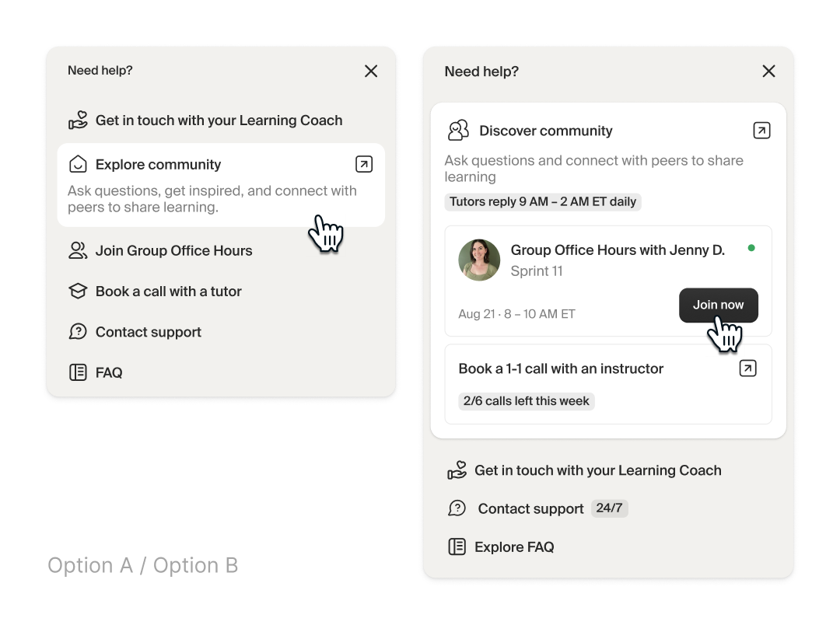Screen dimensions: 840x625
Task: Select the Group Office Hours people icon
Action: click(x=78, y=250)
